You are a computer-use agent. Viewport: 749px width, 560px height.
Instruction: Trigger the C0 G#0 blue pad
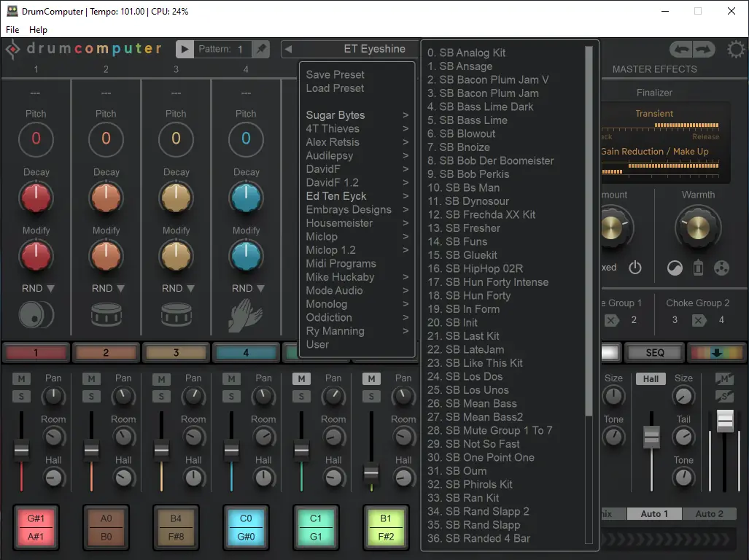tap(246, 527)
